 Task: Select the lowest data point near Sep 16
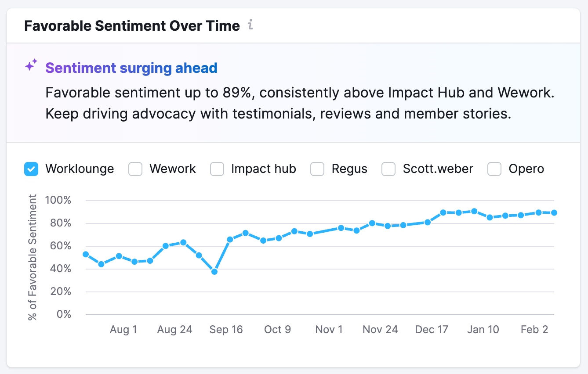[214, 272]
